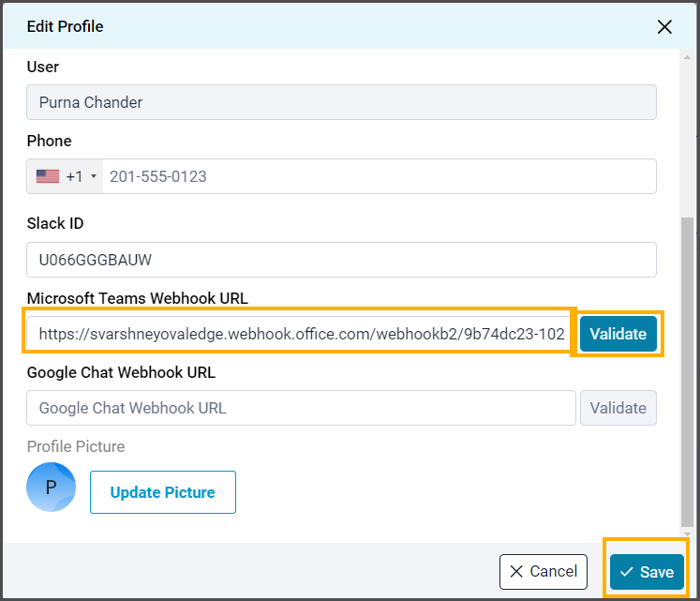Screen dimensions: 700x601
Task: Expand the phone country code dropdown arrow
Action: 94,176
